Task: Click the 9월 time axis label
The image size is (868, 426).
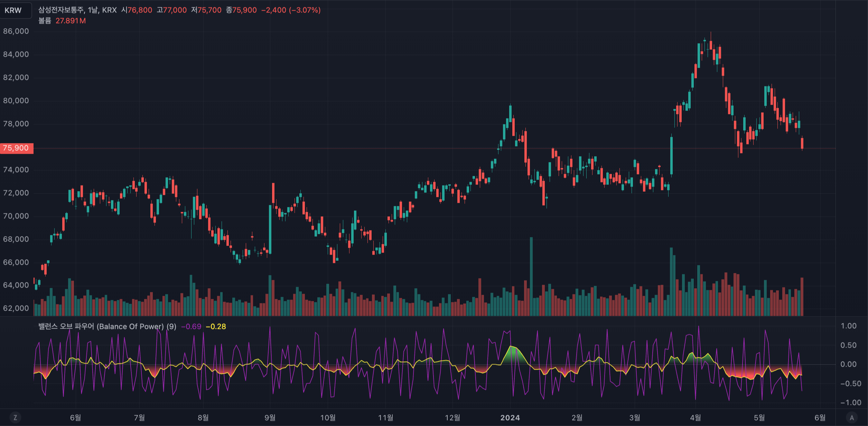Action: [x=270, y=418]
